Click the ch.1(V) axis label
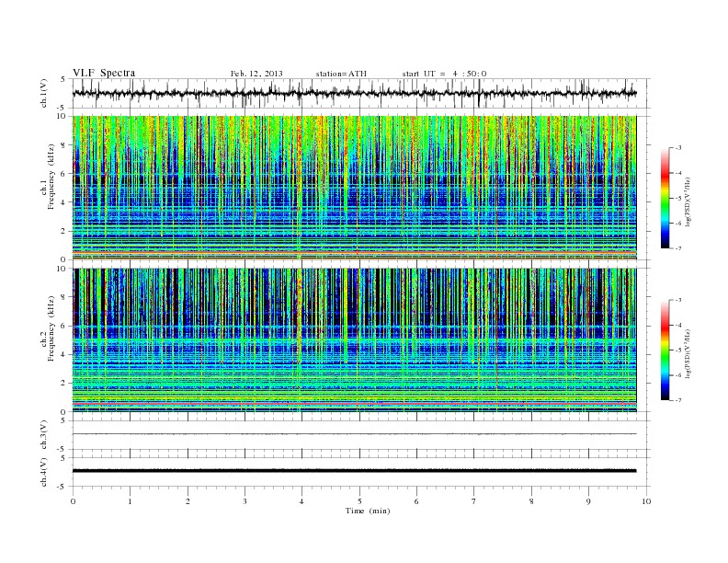Image resolution: width=728 pixels, height=563 pixels. 44,93
